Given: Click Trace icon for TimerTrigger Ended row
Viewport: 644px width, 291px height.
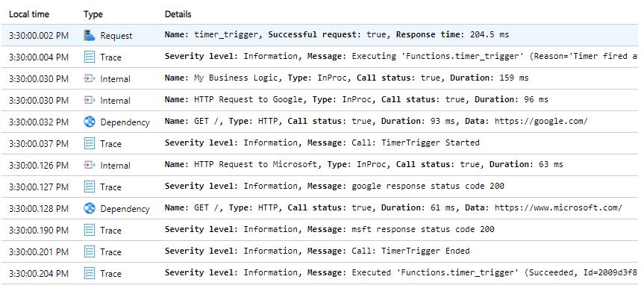Looking at the screenshot, I should (90, 251).
